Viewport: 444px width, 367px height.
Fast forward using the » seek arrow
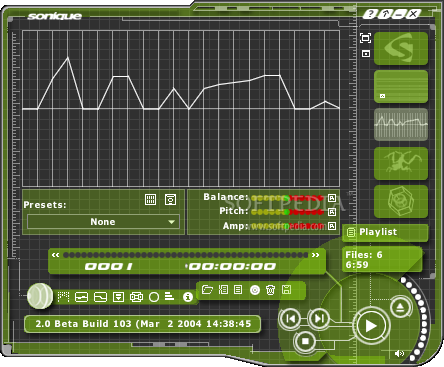315,255
